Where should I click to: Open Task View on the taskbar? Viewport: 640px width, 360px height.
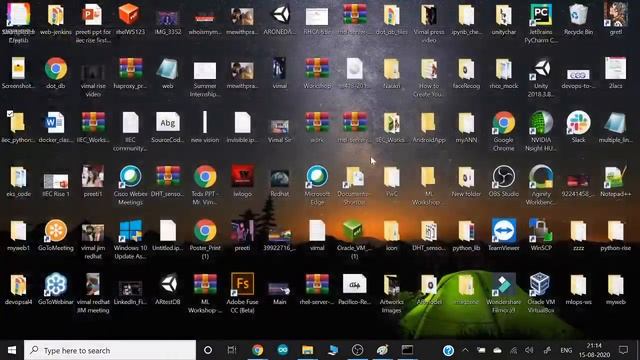[232, 350]
